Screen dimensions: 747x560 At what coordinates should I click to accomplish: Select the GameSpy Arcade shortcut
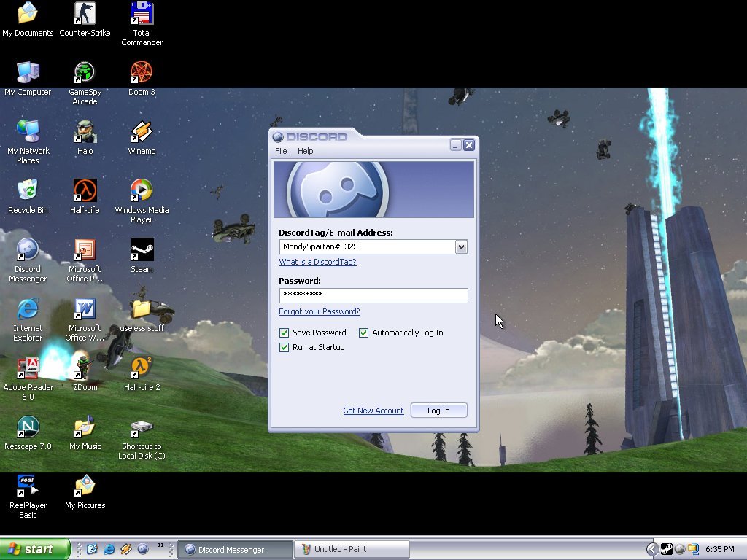click(x=85, y=83)
